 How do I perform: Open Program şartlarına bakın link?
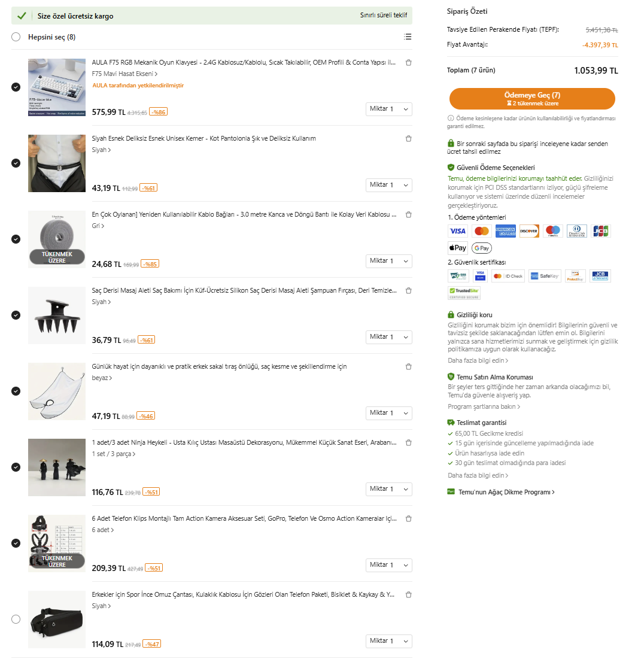[484, 406]
